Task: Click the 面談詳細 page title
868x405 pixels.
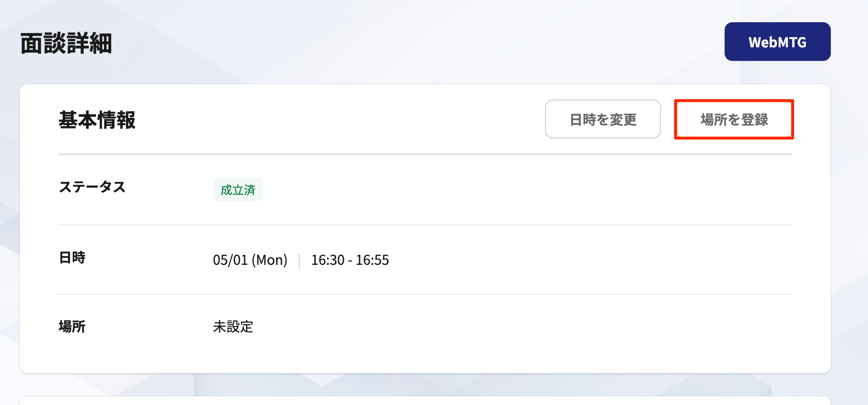Action: pos(66,43)
